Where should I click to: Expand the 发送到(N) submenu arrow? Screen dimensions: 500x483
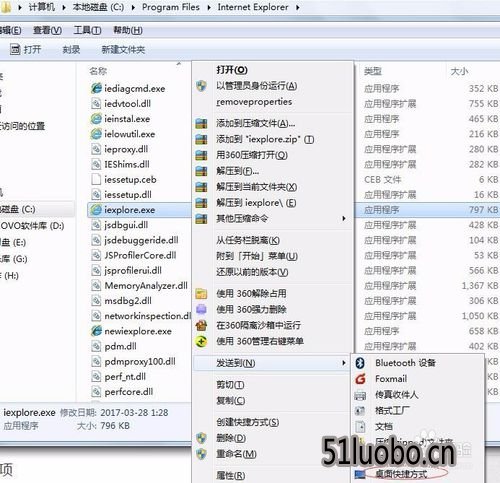tap(344, 363)
